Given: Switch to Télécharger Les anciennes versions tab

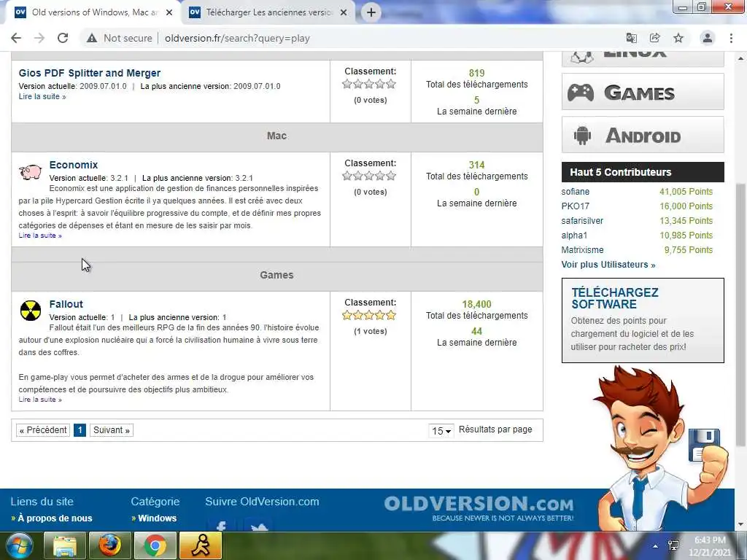Looking at the screenshot, I should click(x=268, y=12).
